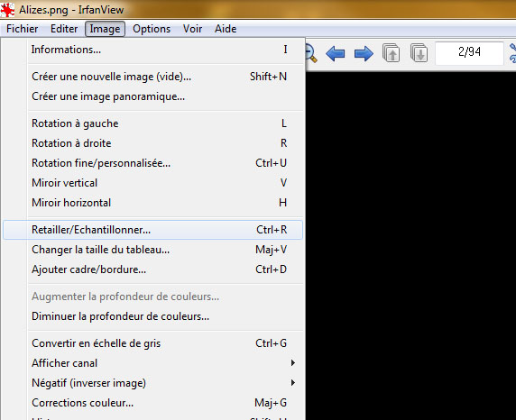Open the Aide menu
Image resolution: width=516 pixels, height=420 pixels.
[226, 29]
